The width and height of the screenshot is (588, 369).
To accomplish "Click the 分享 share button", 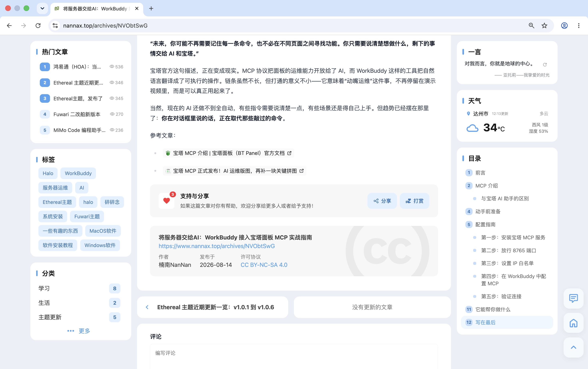I will pyautogui.click(x=382, y=201).
